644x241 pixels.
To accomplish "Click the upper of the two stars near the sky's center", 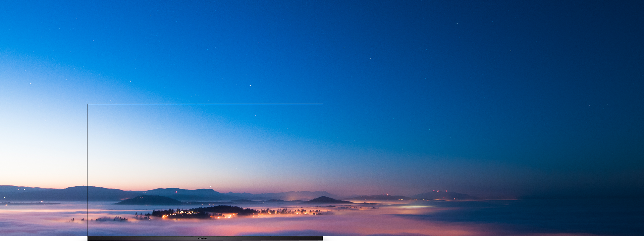I will point(344,48).
